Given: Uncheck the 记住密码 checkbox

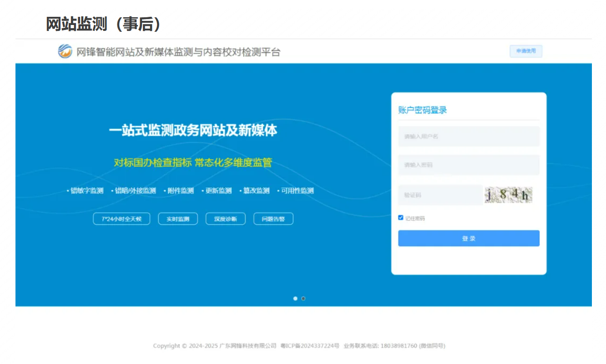Looking at the screenshot, I should tap(401, 218).
